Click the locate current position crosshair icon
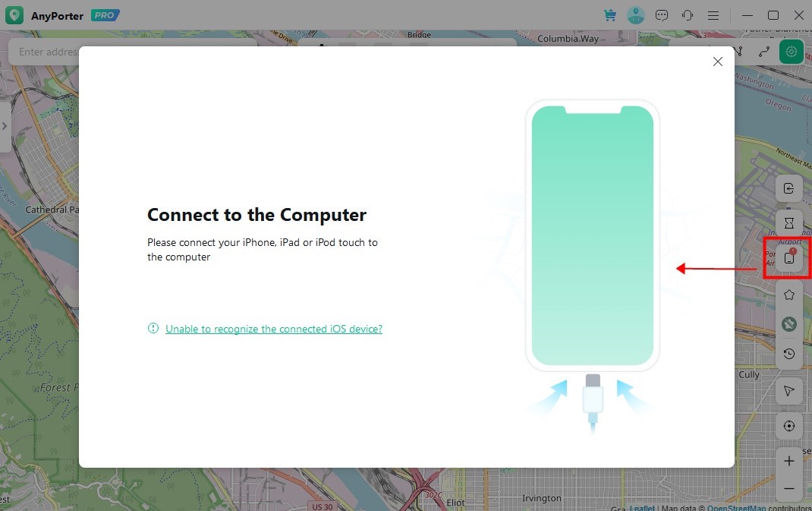This screenshot has width=812, height=511. pyautogui.click(x=788, y=426)
